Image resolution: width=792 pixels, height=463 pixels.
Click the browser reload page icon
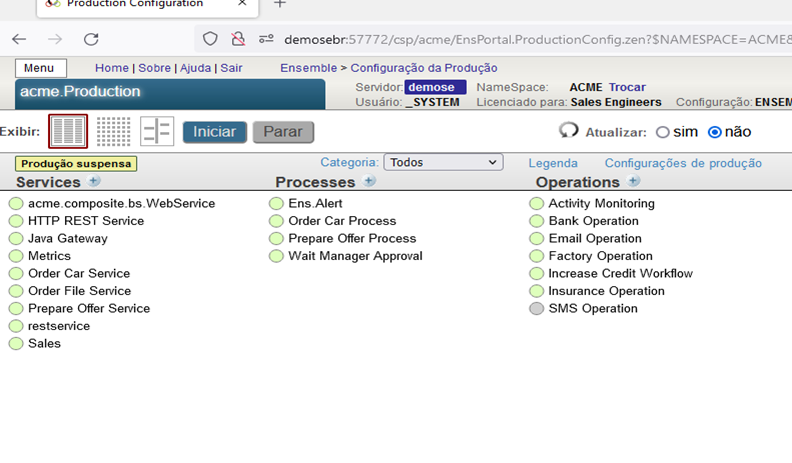[91, 39]
